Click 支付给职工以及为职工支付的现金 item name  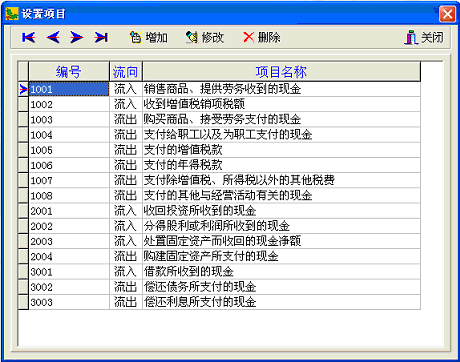pyautogui.click(x=228, y=135)
